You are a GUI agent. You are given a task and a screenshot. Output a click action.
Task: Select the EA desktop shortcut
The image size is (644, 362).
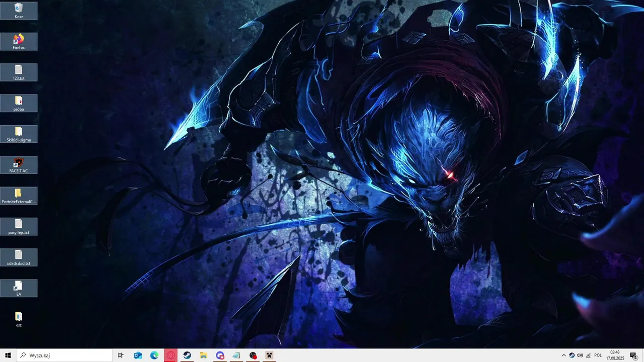19,288
